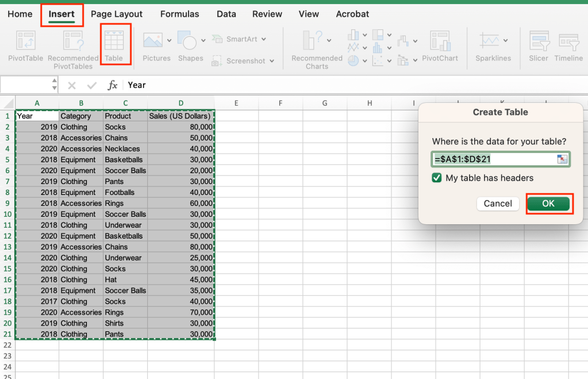Image resolution: width=588 pixels, height=379 pixels.
Task: Select the Footballs cell
Action: click(125, 192)
